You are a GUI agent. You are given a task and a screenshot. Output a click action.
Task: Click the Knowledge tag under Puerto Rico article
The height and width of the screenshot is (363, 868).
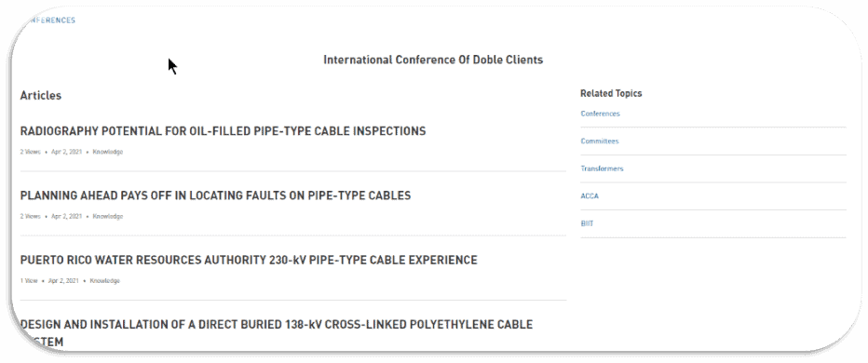[x=105, y=280]
